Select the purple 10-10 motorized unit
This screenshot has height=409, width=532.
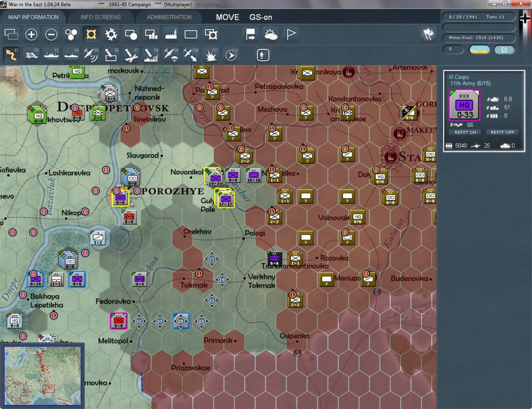click(254, 176)
